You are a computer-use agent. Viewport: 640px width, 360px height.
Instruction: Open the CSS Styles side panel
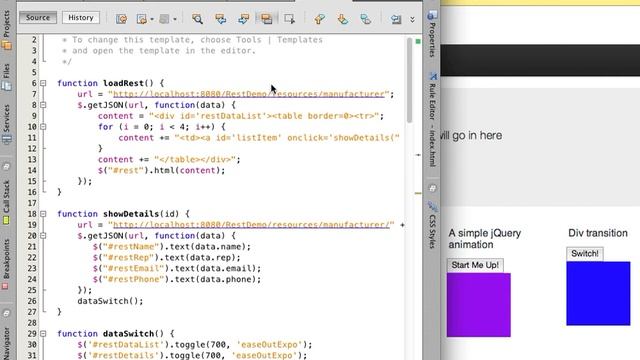pos(433,226)
